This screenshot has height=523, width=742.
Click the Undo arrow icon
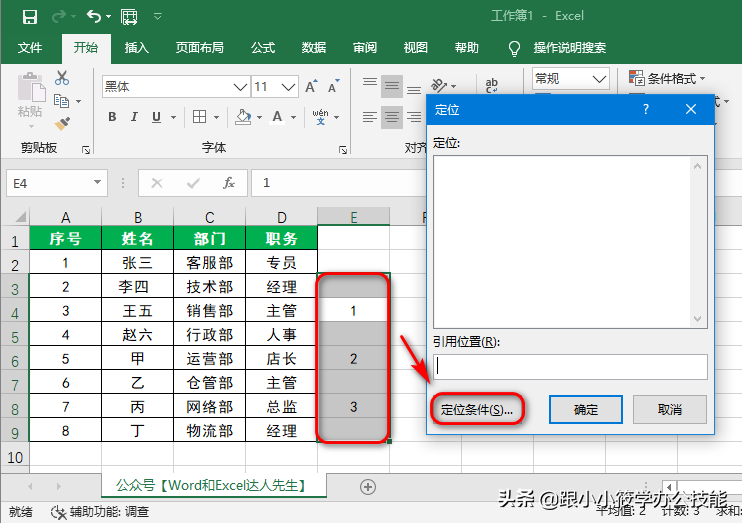click(x=94, y=17)
